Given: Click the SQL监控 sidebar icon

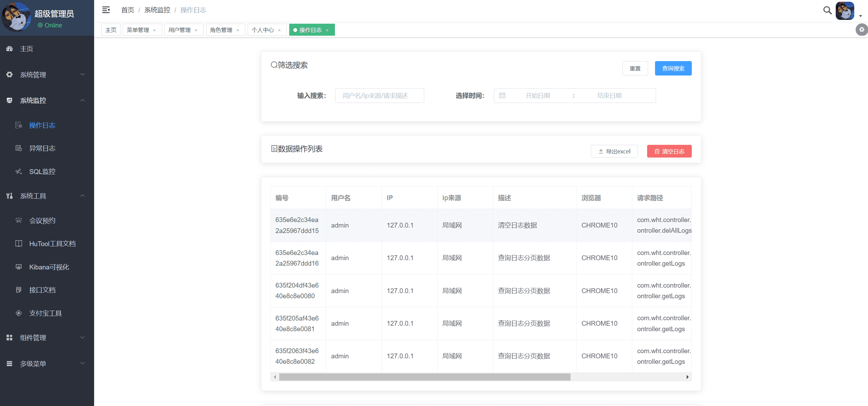Looking at the screenshot, I should (x=19, y=171).
